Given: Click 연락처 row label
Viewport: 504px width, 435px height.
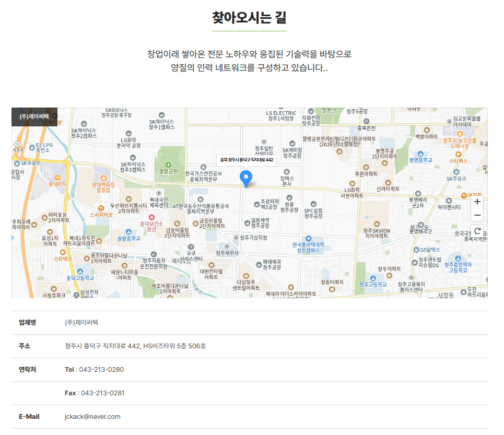Looking at the screenshot, I should click(27, 369).
